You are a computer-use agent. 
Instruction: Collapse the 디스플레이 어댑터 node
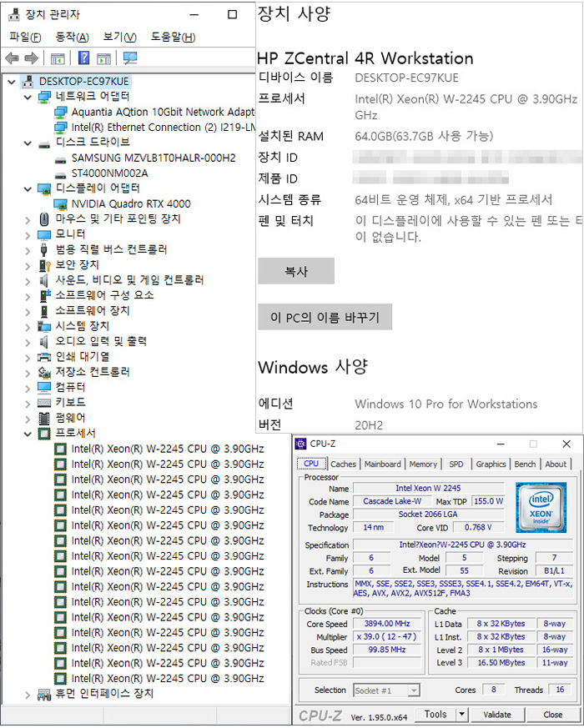(28, 189)
